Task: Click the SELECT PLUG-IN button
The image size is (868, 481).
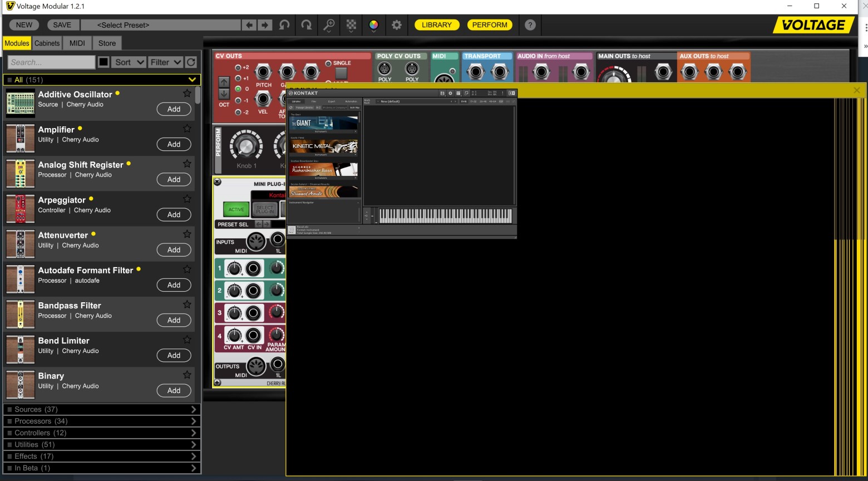Action: pyautogui.click(x=265, y=209)
